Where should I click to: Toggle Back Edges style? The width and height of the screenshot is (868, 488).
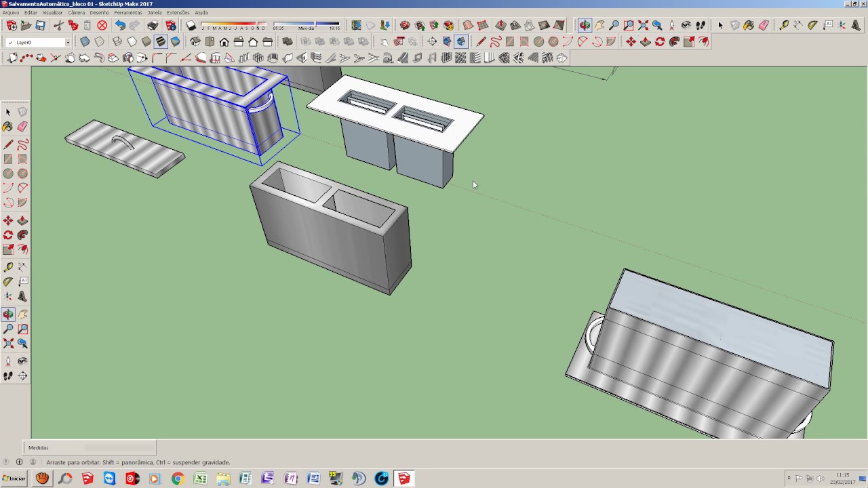point(99,42)
